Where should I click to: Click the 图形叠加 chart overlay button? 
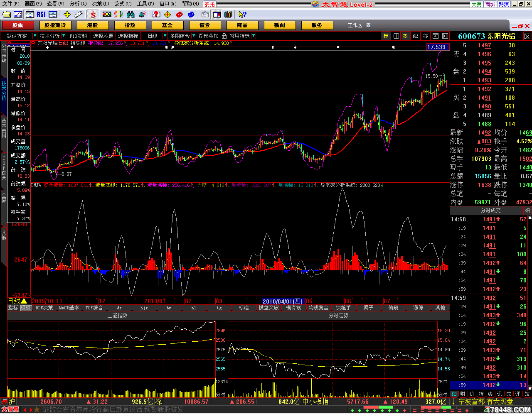coord(209,36)
